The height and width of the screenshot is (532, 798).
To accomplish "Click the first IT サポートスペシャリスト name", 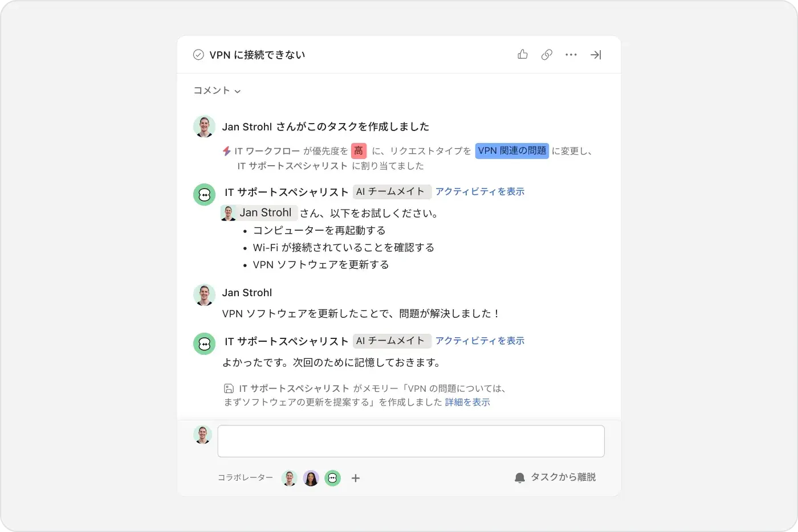I will tap(286, 192).
